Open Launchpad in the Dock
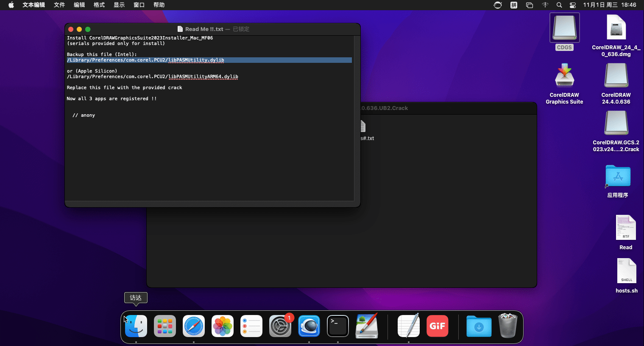The width and height of the screenshot is (644, 346). [165, 326]
